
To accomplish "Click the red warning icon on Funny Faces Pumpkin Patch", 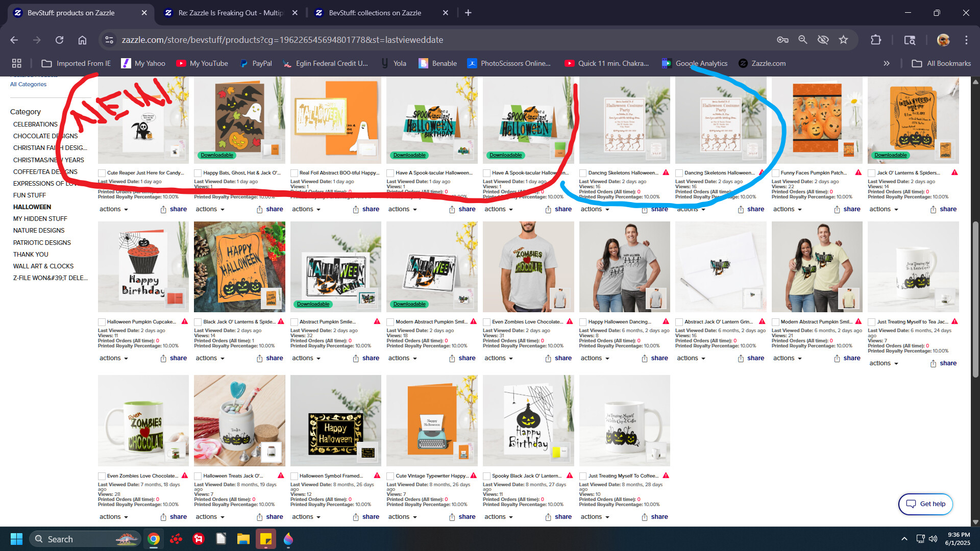I will (858, 172).
